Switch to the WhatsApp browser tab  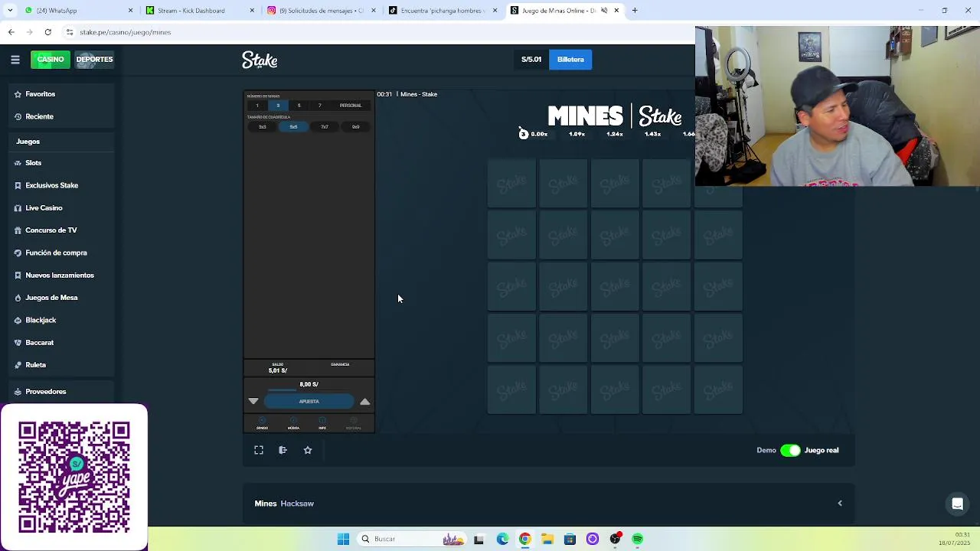(77, 11)
